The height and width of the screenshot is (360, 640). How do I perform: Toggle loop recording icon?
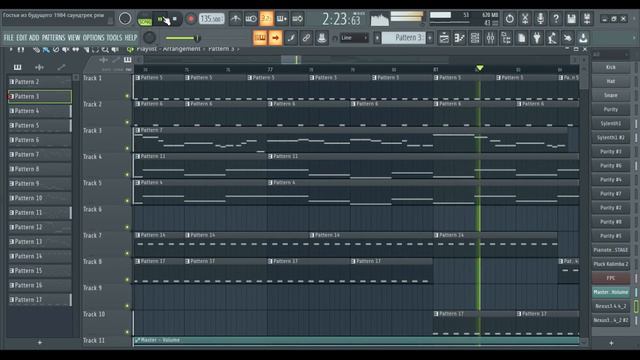[x=298, y=19]
